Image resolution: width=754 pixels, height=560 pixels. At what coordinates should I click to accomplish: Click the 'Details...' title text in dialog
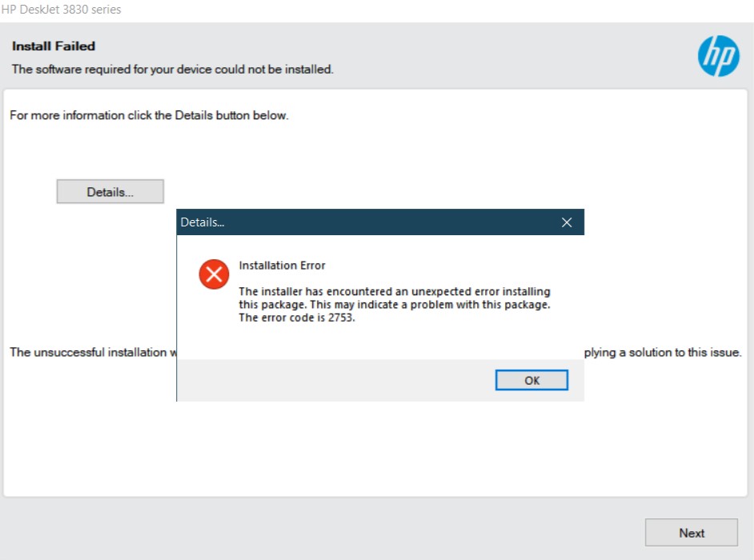(x=203, y=222)
